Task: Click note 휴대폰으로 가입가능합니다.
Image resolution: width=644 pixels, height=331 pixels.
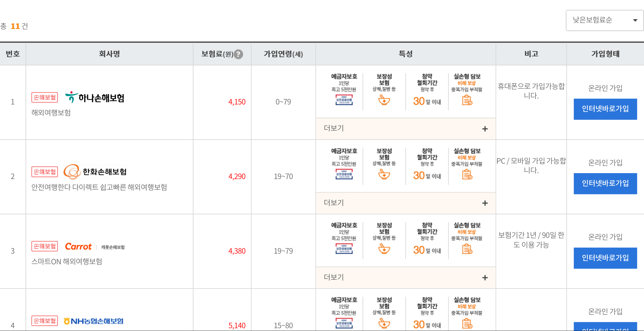Action: 531,91
